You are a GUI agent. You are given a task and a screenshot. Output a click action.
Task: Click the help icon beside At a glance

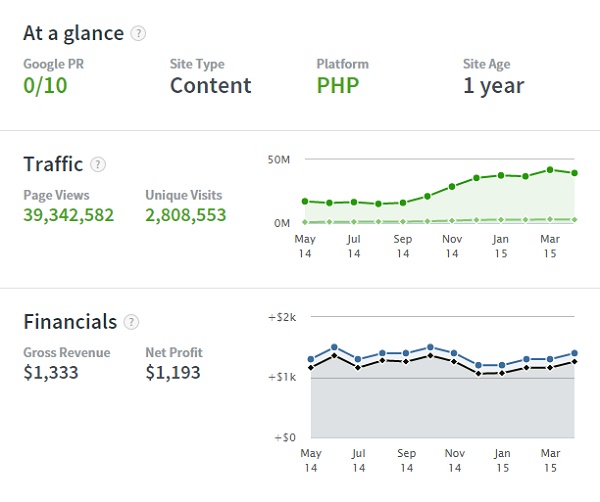point(138,33)
